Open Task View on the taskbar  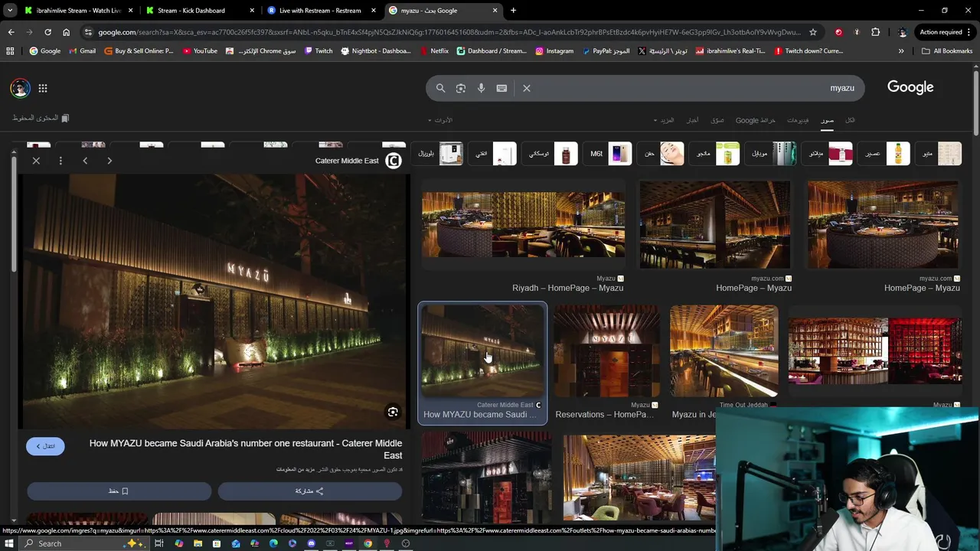(159, 543)
